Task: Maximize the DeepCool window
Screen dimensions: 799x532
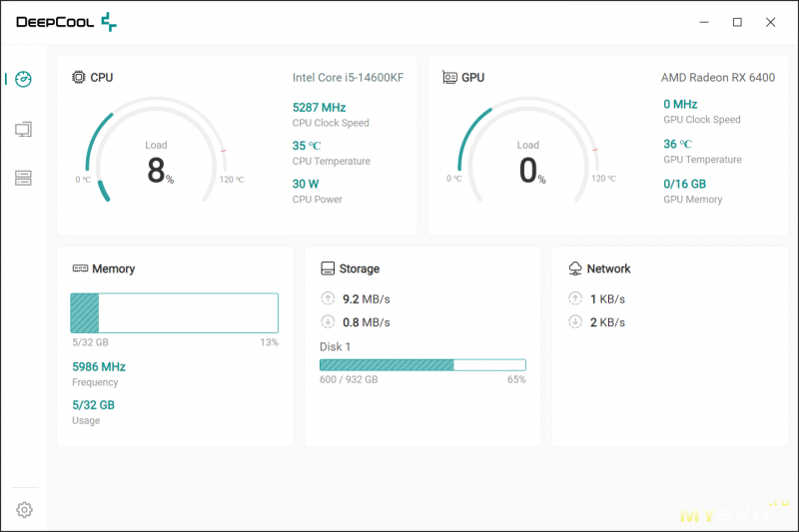Action: (737, 22)
